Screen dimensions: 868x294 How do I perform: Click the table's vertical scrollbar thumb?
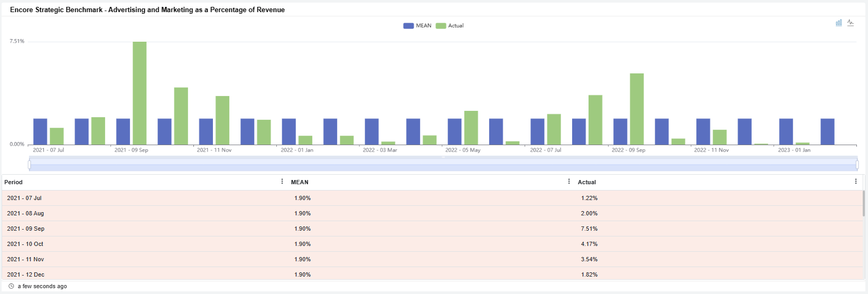(x=864, y=203)
